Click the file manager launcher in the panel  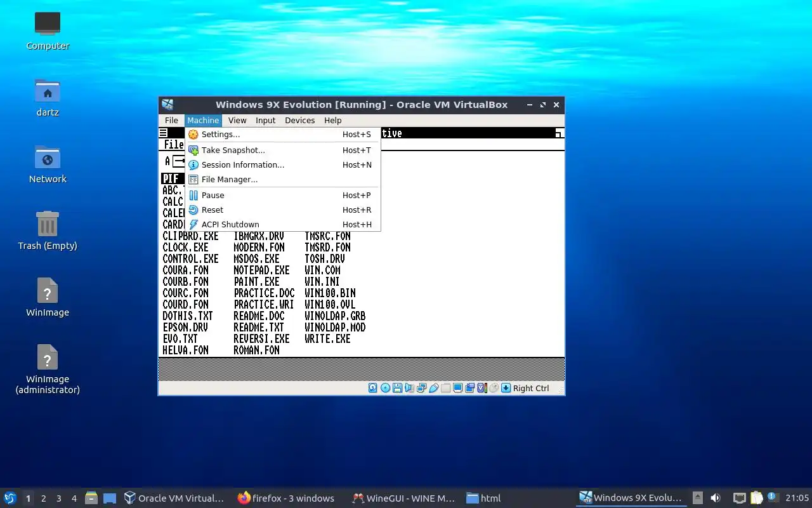91,498
